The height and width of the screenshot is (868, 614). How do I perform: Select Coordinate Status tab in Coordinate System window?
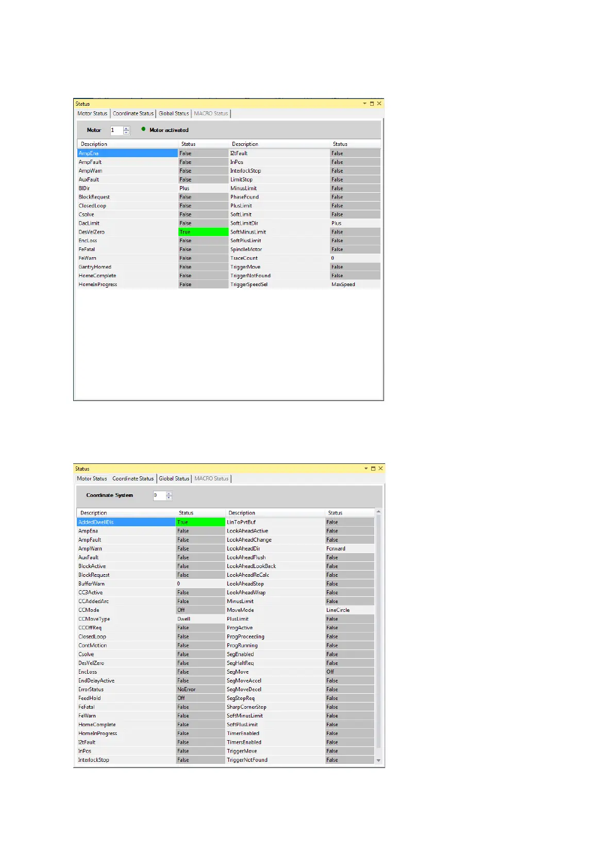tap(133, 479)
